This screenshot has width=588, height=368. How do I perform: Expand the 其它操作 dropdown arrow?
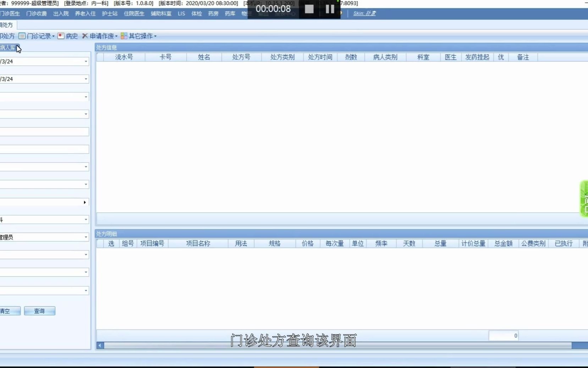155,36
